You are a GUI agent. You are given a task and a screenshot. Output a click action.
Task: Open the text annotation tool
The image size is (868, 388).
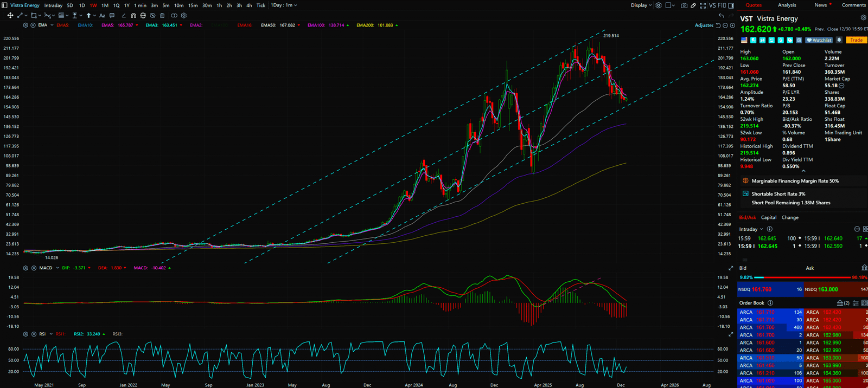tap(102, 16)
